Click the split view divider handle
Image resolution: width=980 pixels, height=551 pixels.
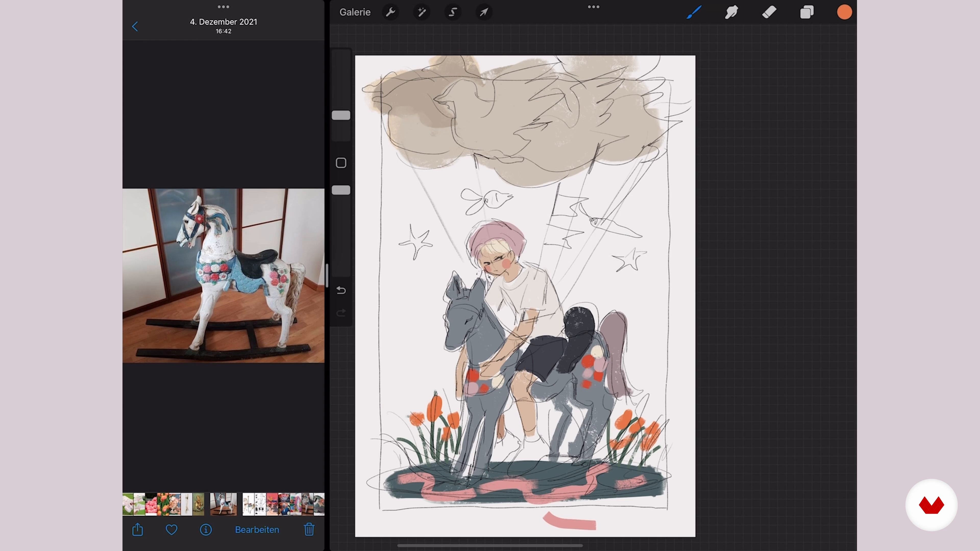pos(327,276)
